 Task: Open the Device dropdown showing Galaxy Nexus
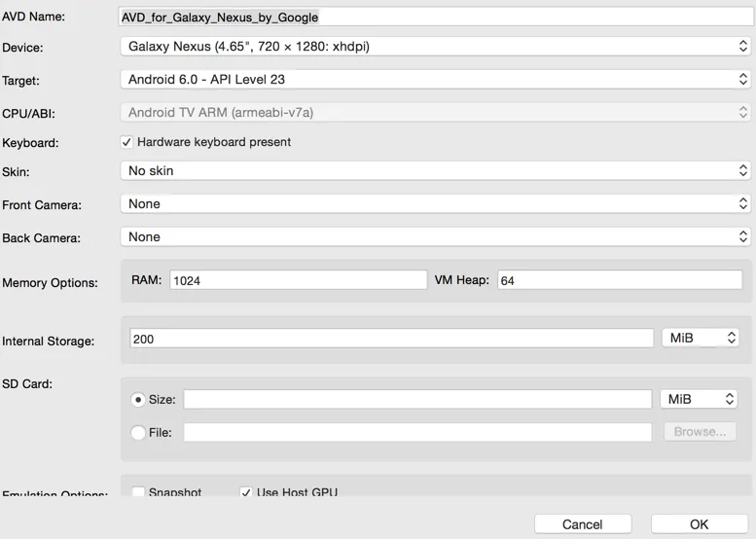coord(435,47)
